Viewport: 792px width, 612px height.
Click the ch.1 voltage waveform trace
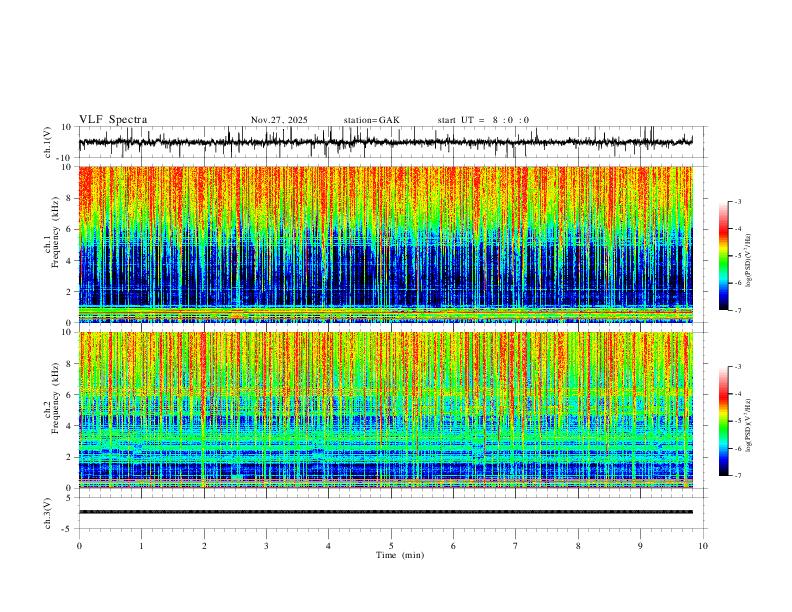386,142
